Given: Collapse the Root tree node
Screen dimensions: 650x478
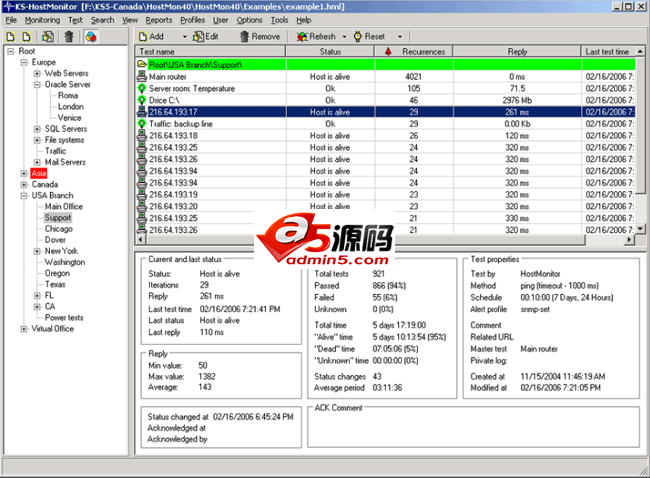Looking at the screenshot, I should pyautogui.click(x=11, y=51).
